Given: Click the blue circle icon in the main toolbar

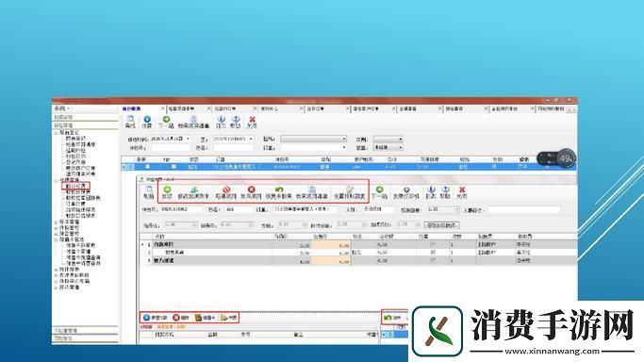Looking at the screenshot, I should pyautogui.click(x=147, y=120).
